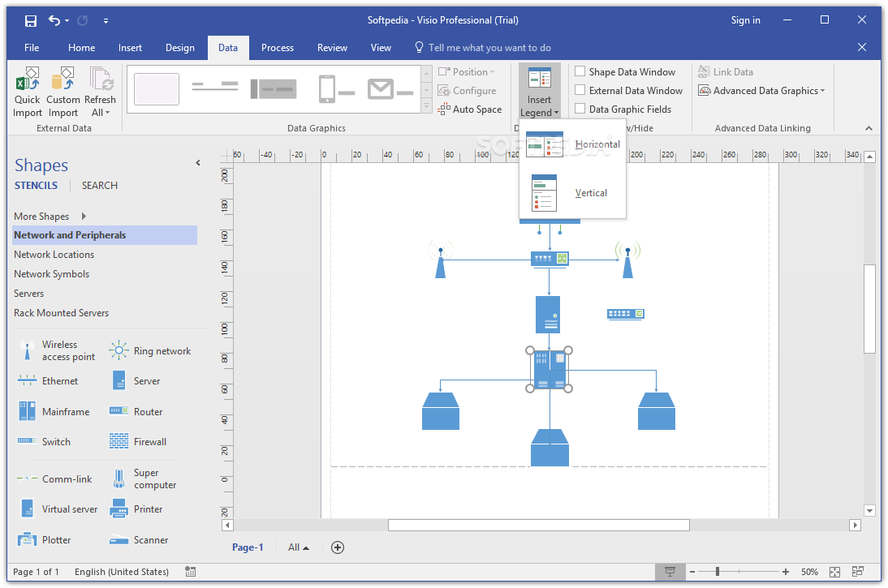Select the Scanner shape icon
The width and height of the screenshot is (888, 588).
pyautogui.click(x=119, y=539)
